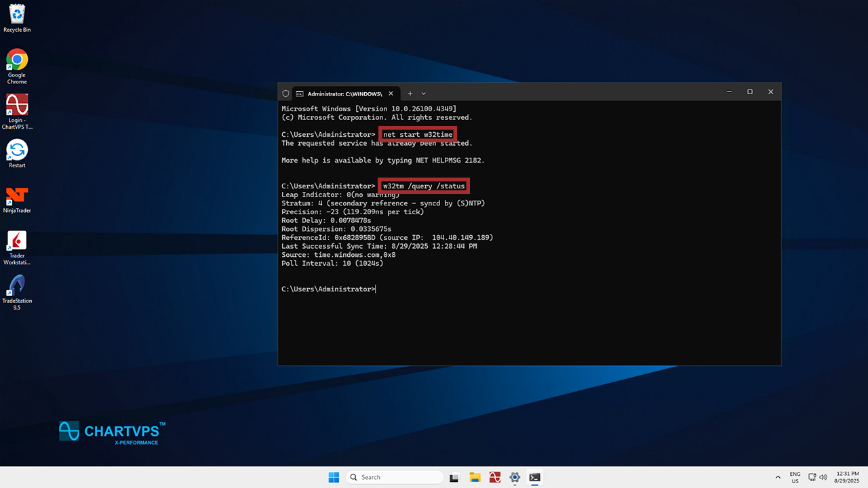Open the ENG US language switcher
Image resolution: width=868 pixels, height=488 pixels.
[795, 477]
